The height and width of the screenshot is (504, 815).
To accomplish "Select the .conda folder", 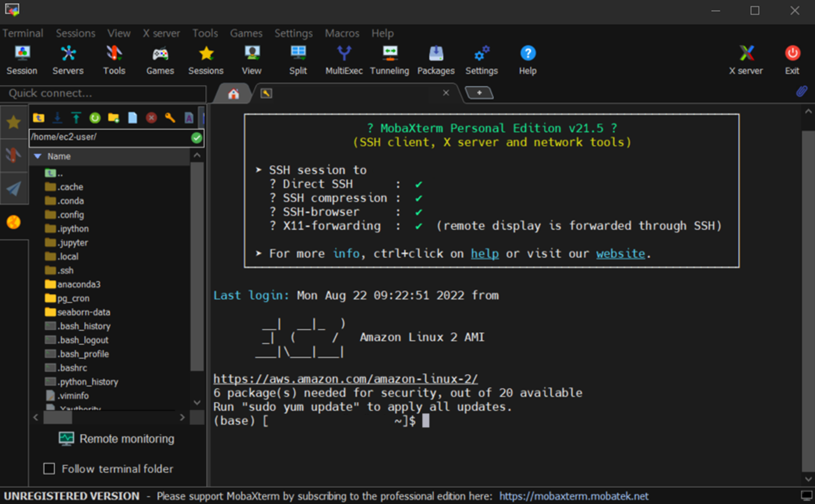I will click(x=64, y=200).
